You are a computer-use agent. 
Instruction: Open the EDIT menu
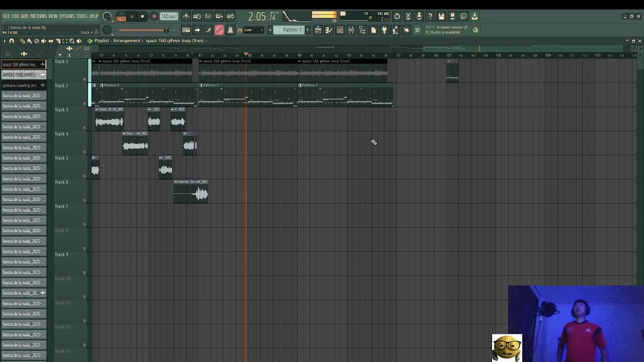[x=16, y=16]
